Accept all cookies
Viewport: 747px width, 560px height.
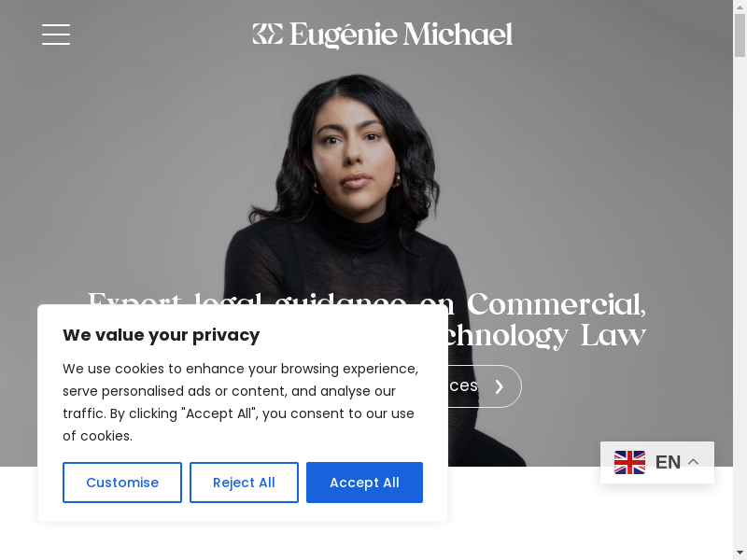pyautogui.click(x=364, y=483)
